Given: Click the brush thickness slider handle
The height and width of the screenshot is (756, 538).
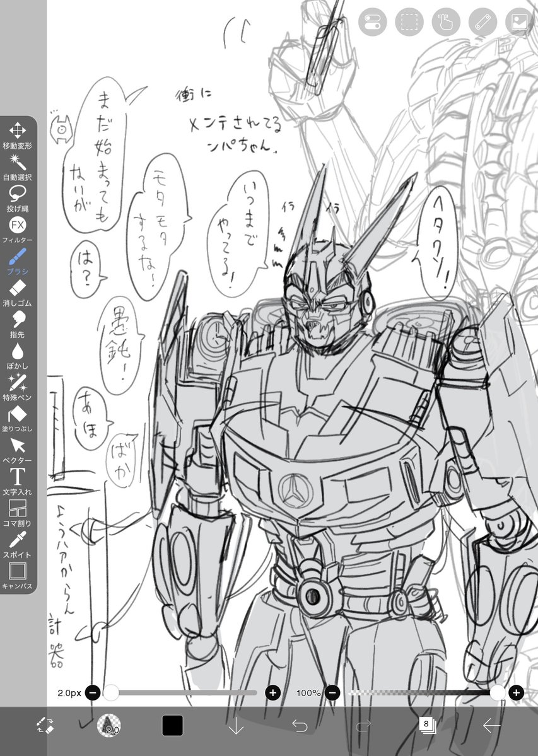Looking at the screenshot, I should [111, 693].
